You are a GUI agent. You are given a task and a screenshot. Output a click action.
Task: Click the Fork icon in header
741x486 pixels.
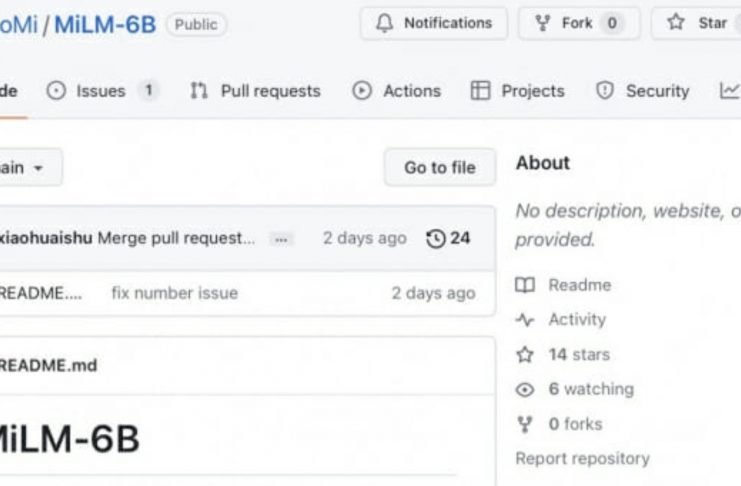tap(543, 23)
